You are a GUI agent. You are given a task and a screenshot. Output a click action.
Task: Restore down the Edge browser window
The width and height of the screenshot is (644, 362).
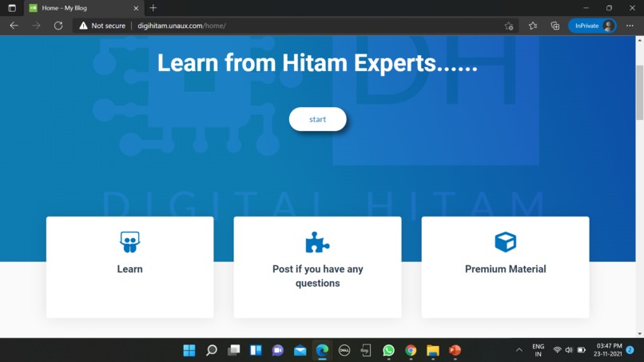[609, 8]
